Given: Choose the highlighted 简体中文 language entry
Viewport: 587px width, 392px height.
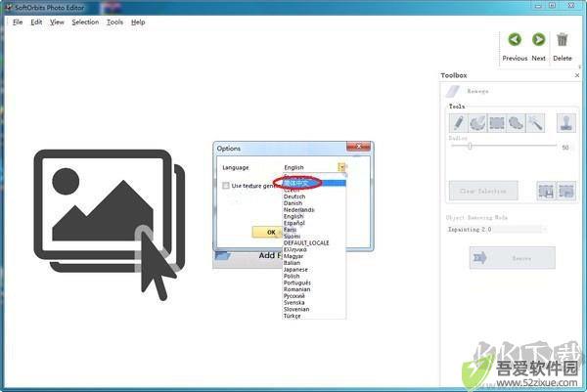Looking at the screenshot, I should point(314,183).
